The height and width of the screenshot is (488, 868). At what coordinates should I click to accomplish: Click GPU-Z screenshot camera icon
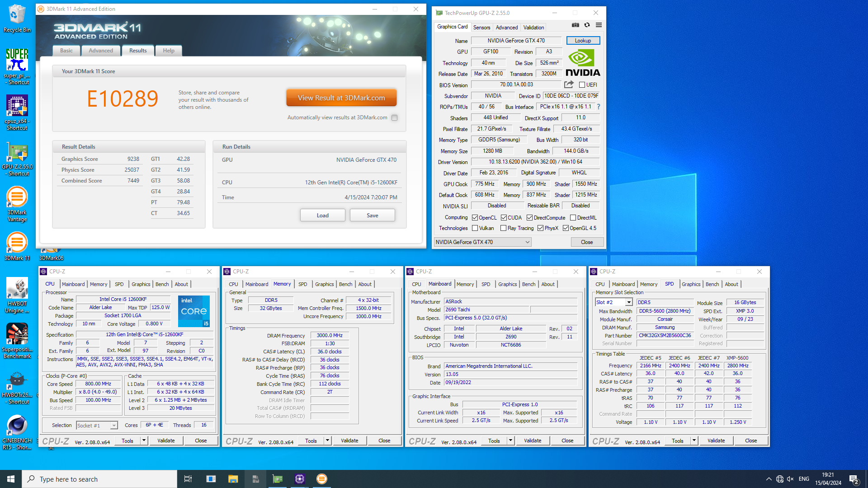coord(575,25)
